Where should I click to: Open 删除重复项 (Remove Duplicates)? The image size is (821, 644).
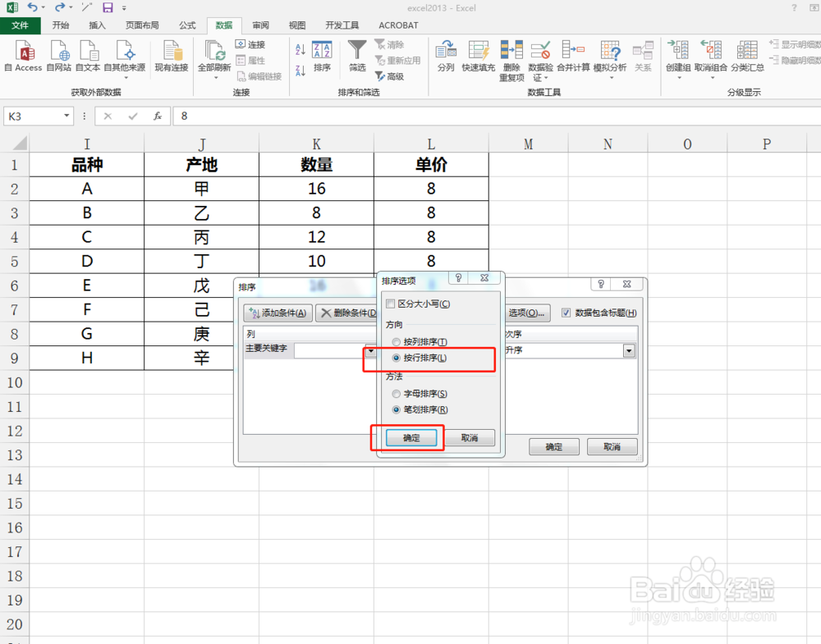[x=511, y=57]
